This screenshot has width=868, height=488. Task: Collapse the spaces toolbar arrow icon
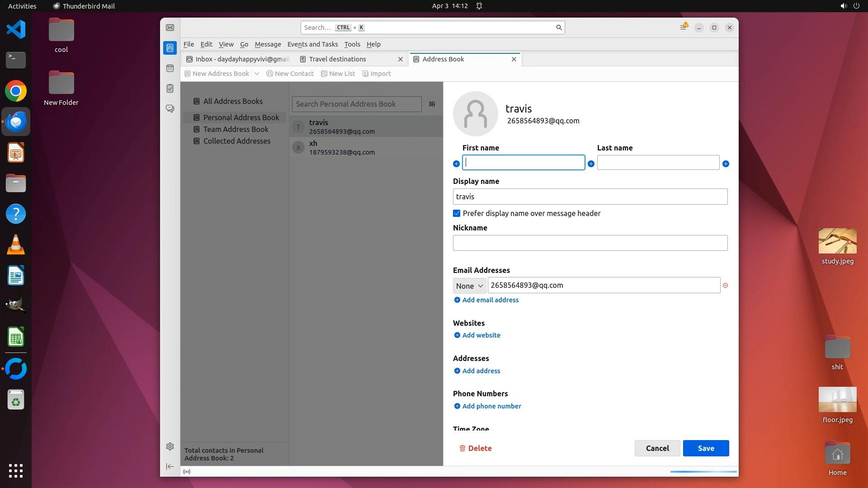pos(170,466)
